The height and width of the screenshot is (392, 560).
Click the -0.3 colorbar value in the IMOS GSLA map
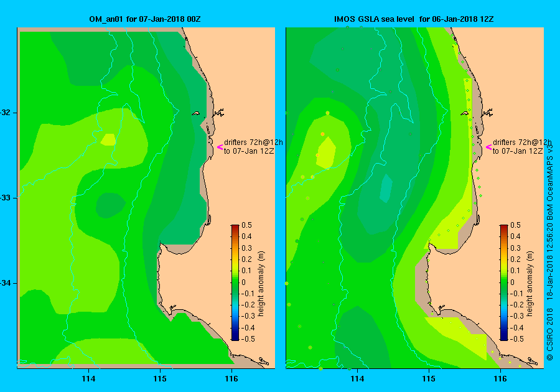pos(516,316)
